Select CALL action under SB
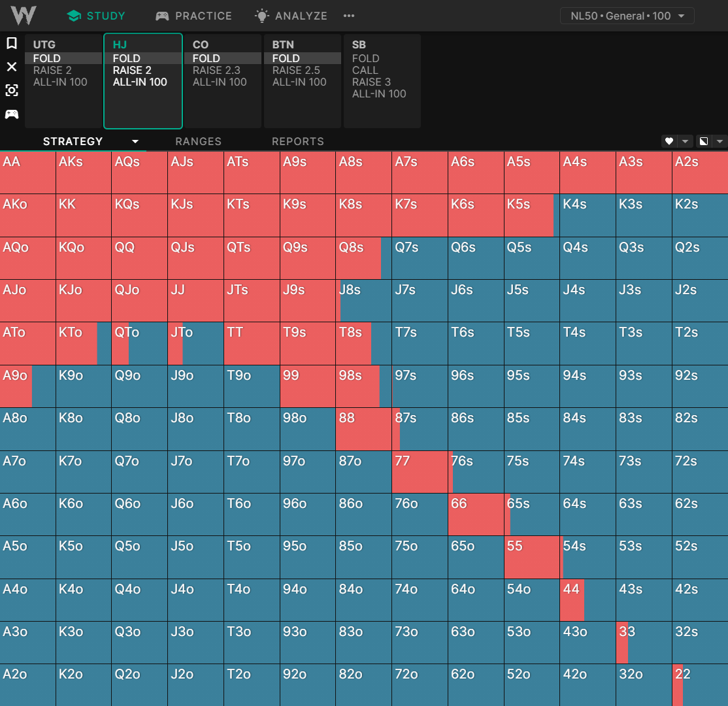 (x=365, y=70)
